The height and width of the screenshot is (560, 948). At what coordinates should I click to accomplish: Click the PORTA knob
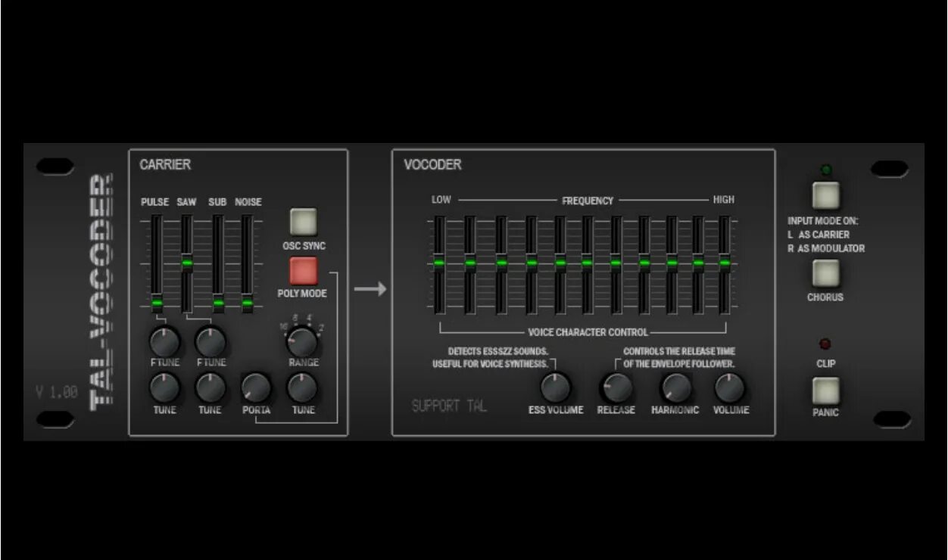tap(256, 388)
